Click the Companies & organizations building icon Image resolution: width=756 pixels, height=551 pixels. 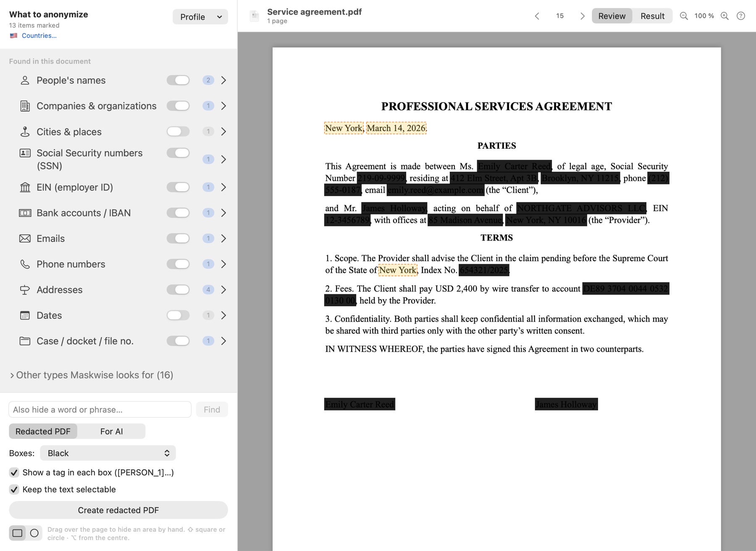click(x=25, y=106)
